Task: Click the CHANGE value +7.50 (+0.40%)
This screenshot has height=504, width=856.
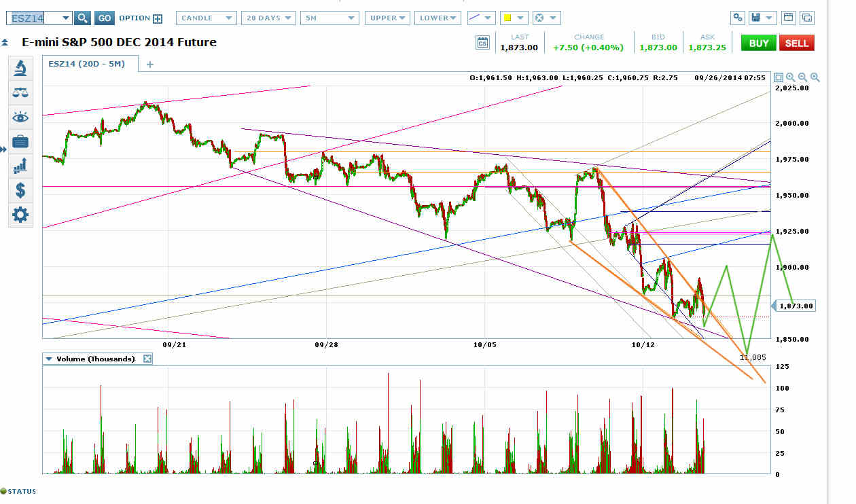Action: pos(589,48)
